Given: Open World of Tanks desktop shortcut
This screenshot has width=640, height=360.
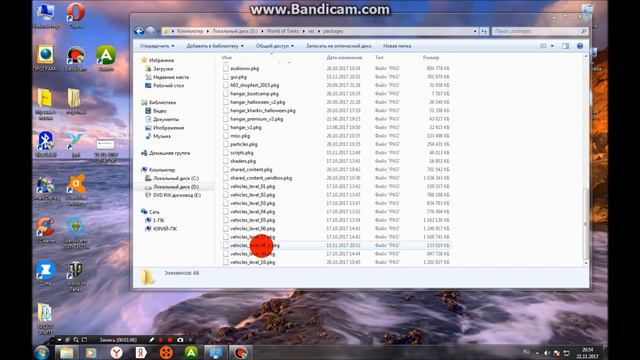Looking at the screenshot, I should pos(76,276).
